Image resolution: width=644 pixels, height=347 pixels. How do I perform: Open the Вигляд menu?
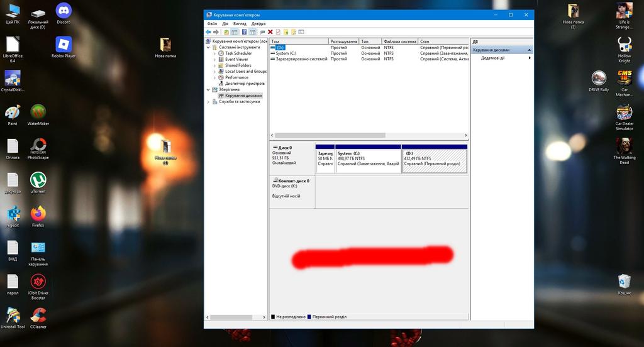(240, 24)
